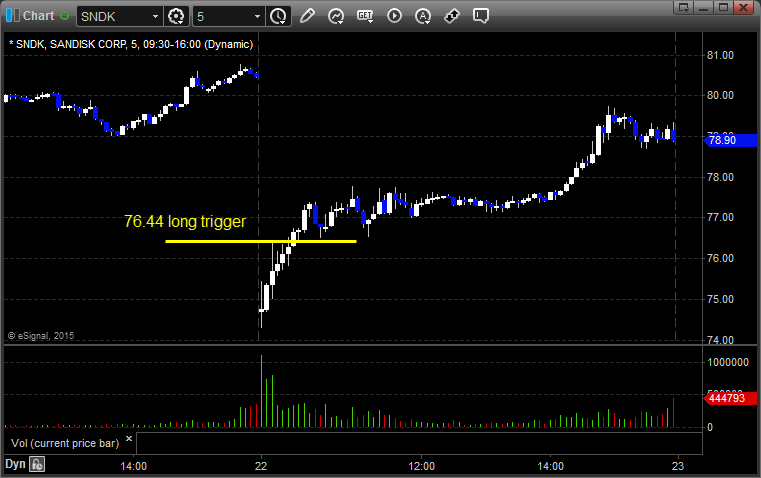Click the blue 78.90 price marker
The width and height of the screenshot is (761, 478).
point(730,140)
